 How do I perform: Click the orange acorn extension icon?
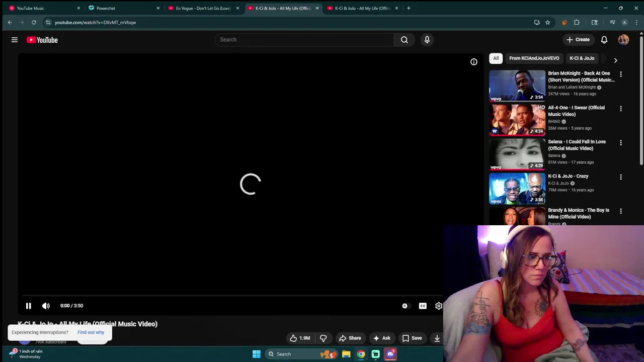[x=564, y=22]
